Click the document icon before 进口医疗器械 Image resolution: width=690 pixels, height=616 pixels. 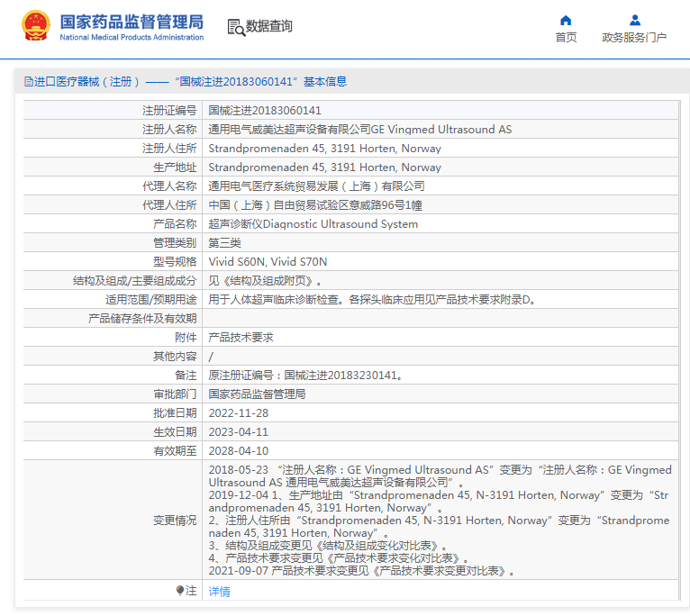tap(28, 81)
